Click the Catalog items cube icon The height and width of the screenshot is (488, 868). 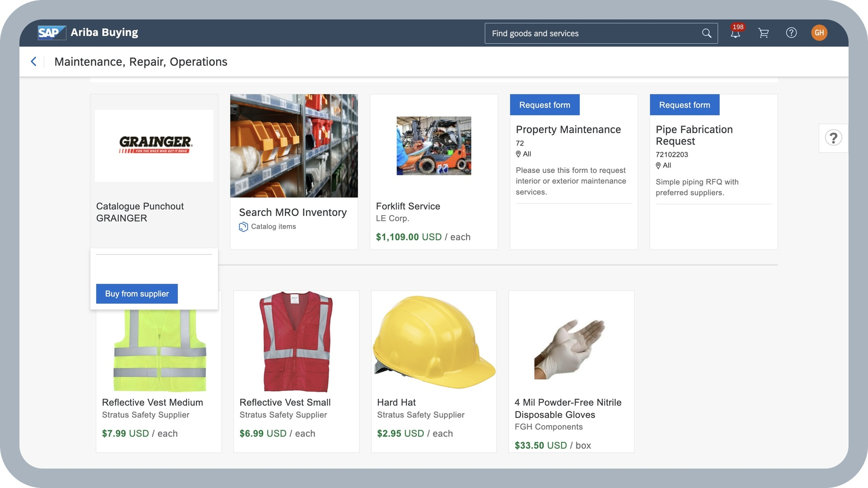click(x=243, y=227)
